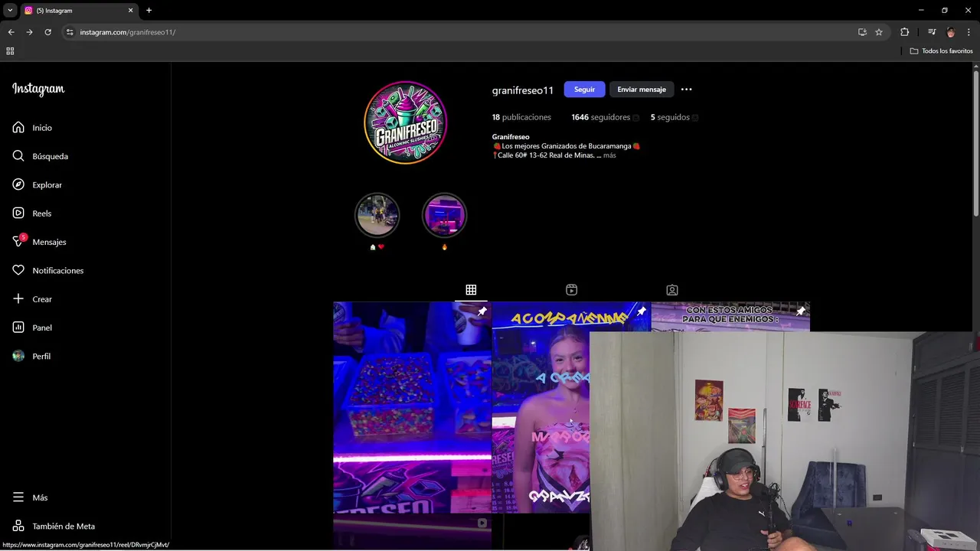Switch to tagged photos tab
Image resolution: width=980 pixels, height=551 pixels.
tap(671, 290)
